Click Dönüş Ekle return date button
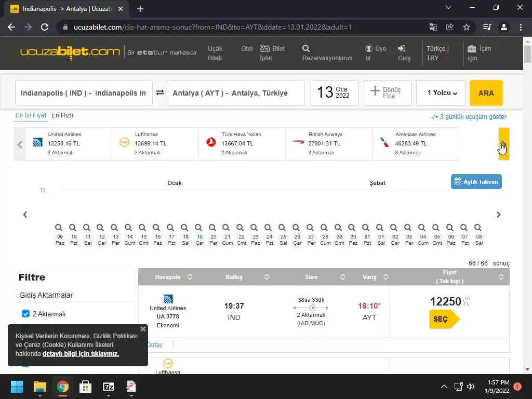Screen dimensions: 532x399 click(x=388, y=92)
